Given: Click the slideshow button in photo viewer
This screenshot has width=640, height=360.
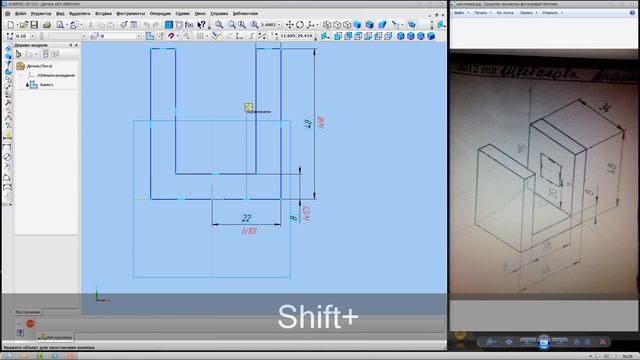Looking at the screenshot, I should pyautogui.click(x=544, y=342).
